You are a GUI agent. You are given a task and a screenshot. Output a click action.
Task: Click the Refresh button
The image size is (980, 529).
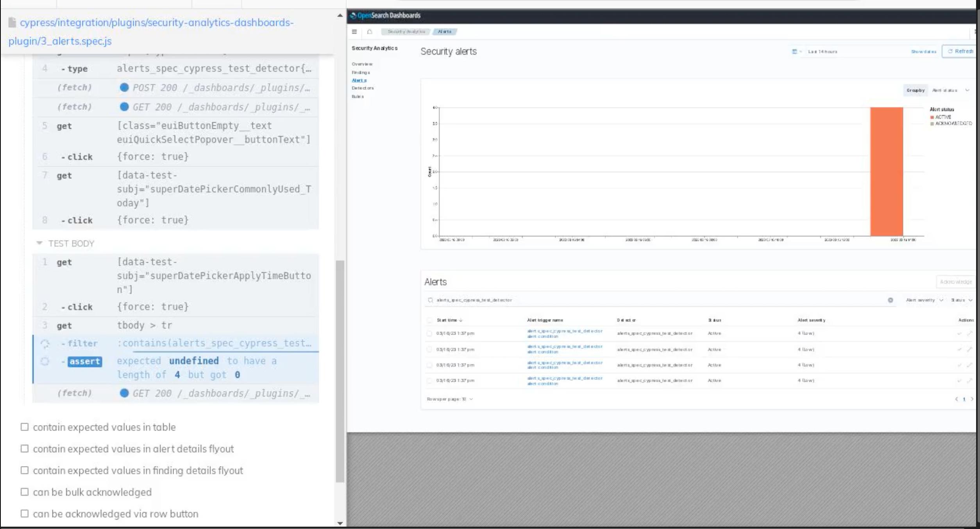pyautogui.click(x=960, y=52)
